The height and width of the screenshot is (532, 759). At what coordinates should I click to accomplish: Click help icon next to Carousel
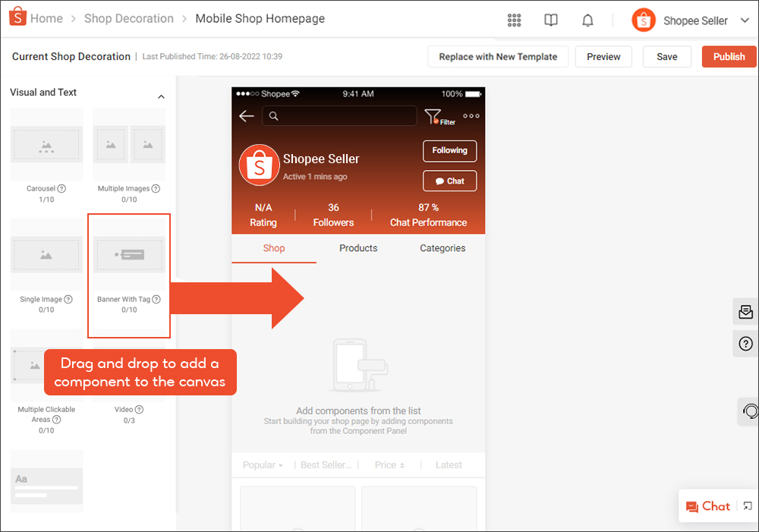click(61, 189)
